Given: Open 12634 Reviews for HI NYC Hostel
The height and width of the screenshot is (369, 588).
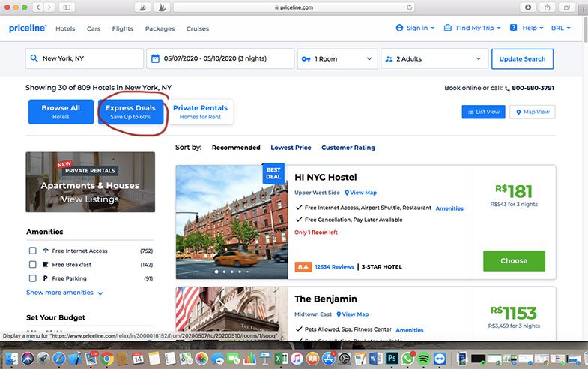Looking at the screenshot, I should coord(334,266).
